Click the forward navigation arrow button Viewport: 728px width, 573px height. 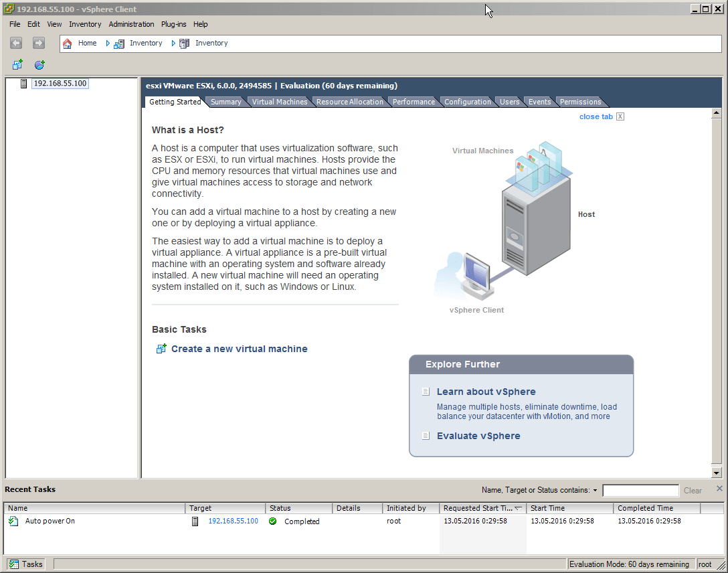(x=39, y=44)
